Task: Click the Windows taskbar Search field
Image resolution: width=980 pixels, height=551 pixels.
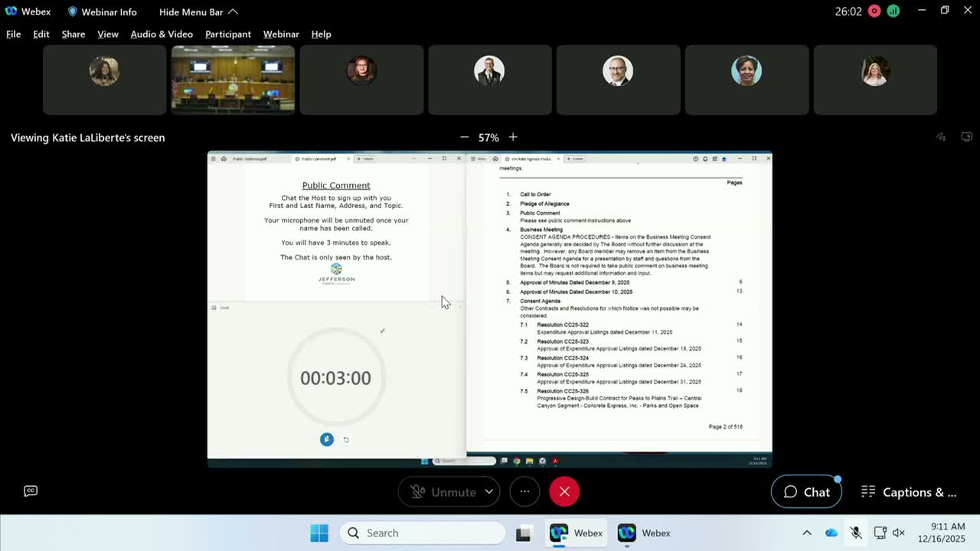Action: (423, 533)
